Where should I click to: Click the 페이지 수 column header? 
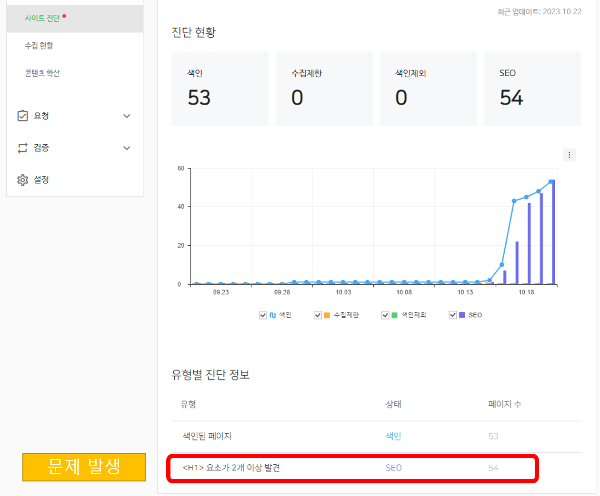(504, 404)
